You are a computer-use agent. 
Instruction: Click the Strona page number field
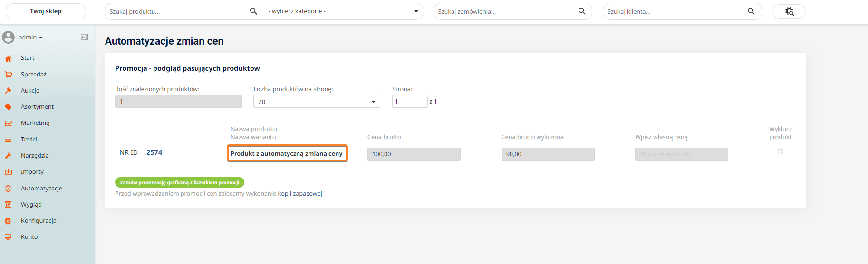[409, 102]
